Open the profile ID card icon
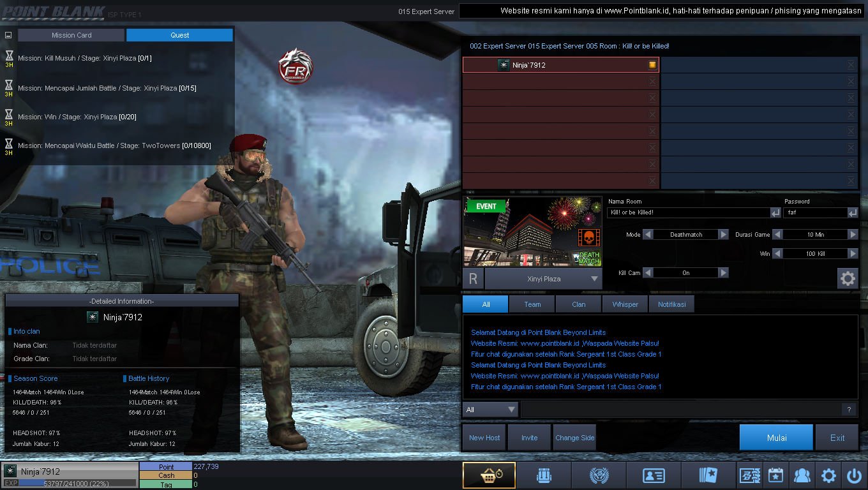This screenshot has width=868, height=490. tap(654, 475)
